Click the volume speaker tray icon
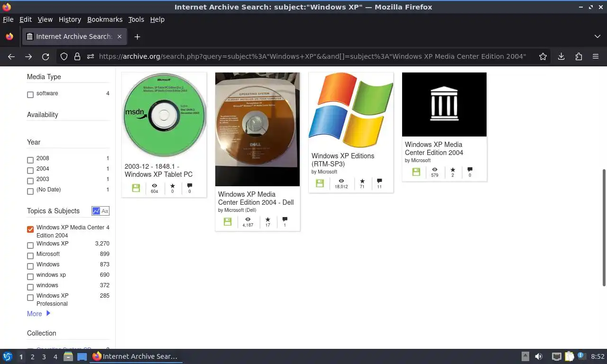The width and height of the screenshot is (607, 364). tap(539, 356)
